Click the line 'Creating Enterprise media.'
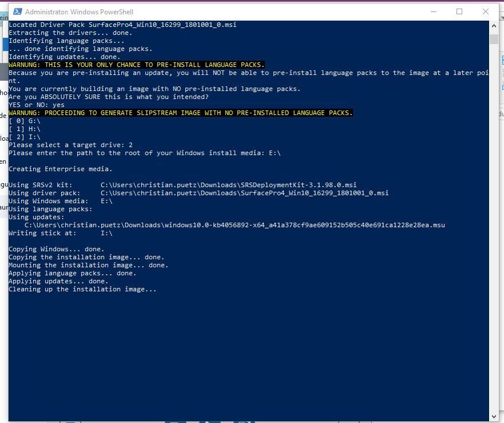 point(61,169)
